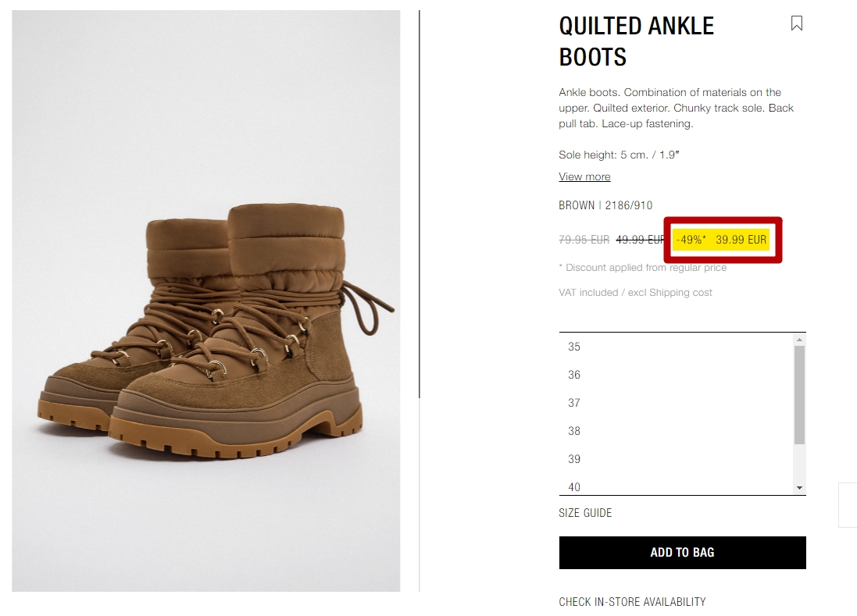Click the size list scroll-up arrow
The height and width of the screenshot is (616, 857).
[800, 340]
